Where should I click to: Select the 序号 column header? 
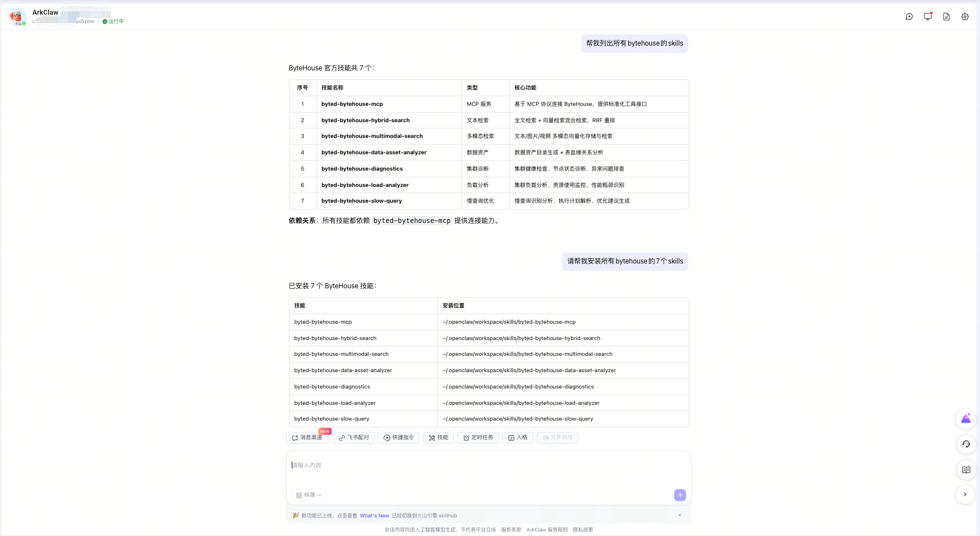point(302,88)
